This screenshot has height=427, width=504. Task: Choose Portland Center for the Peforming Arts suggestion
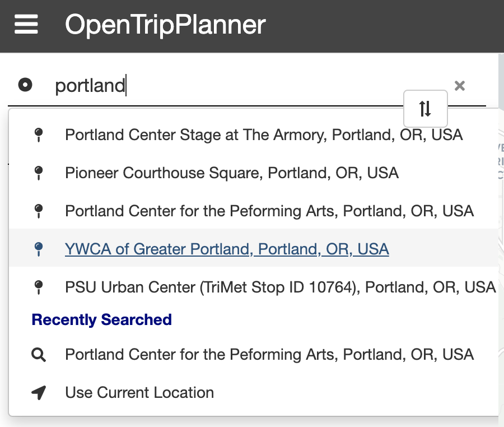point(269,211)
